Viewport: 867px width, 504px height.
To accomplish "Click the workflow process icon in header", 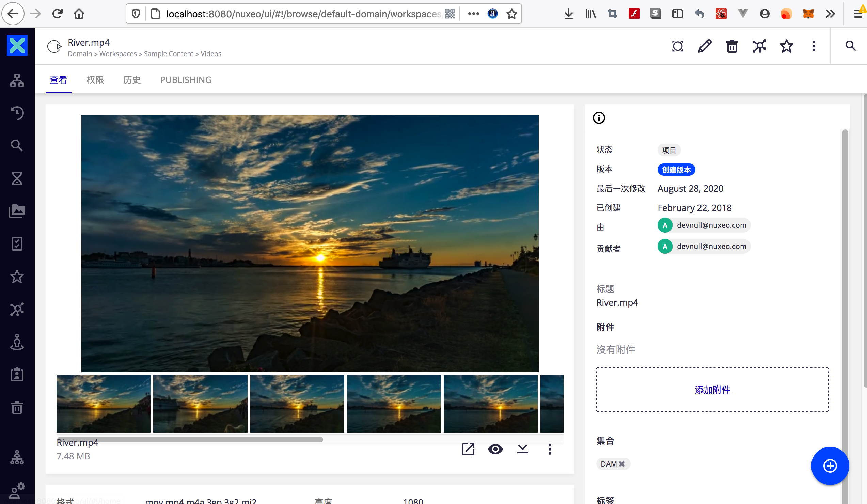I will click(x=759, y=46).
